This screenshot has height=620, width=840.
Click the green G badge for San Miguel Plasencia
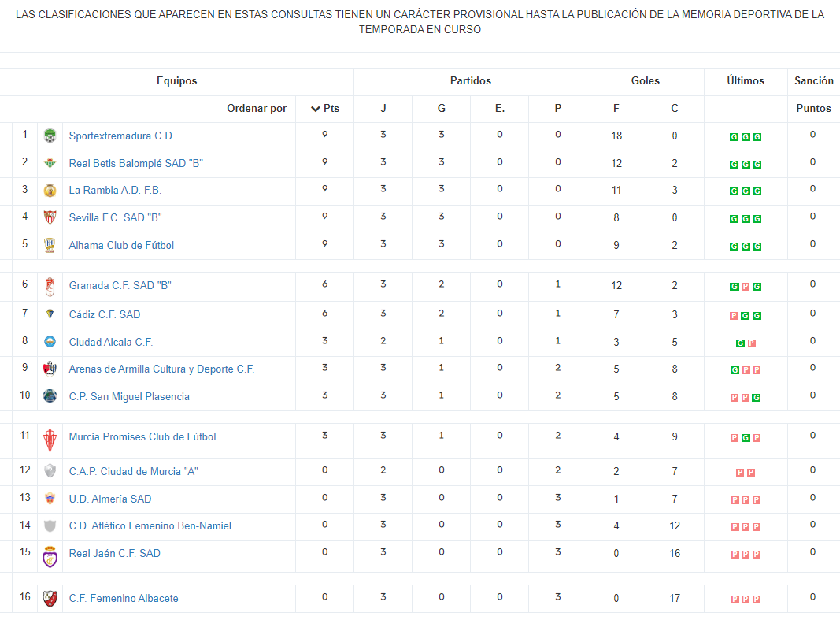pos(757,398)
